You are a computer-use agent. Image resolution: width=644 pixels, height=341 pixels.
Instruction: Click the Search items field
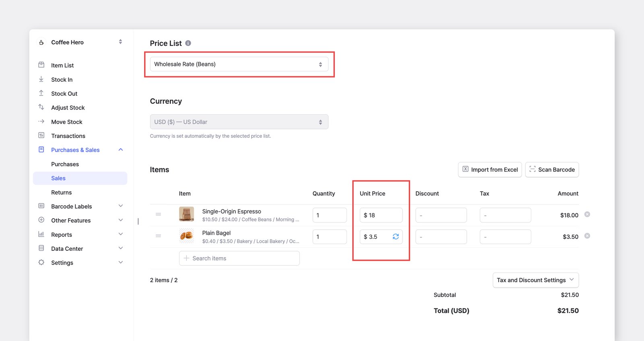(x=239, y=258)
